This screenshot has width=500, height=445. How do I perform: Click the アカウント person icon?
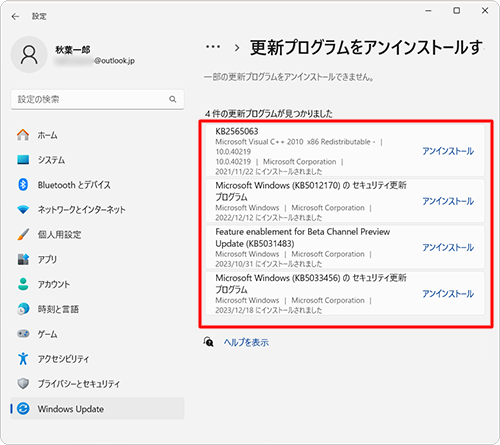[23, 284]
